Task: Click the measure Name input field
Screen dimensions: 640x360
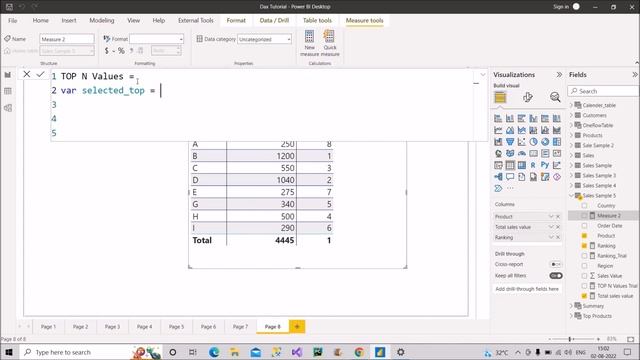Action: [67, 39]
